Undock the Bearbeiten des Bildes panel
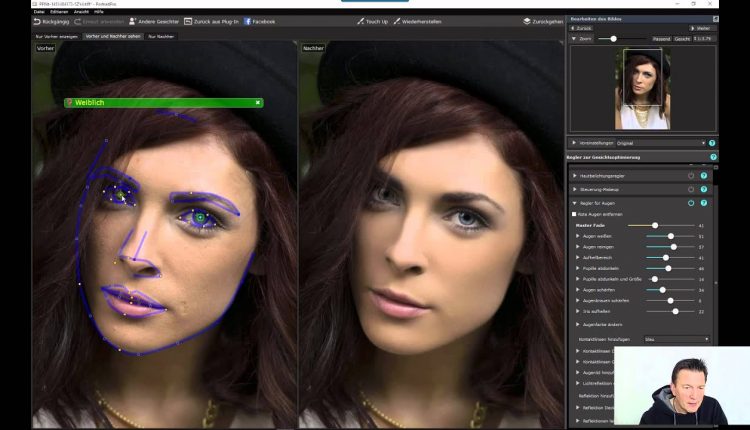Image resolution: width=750 pixels, height=430 pixels. (715, 19)
